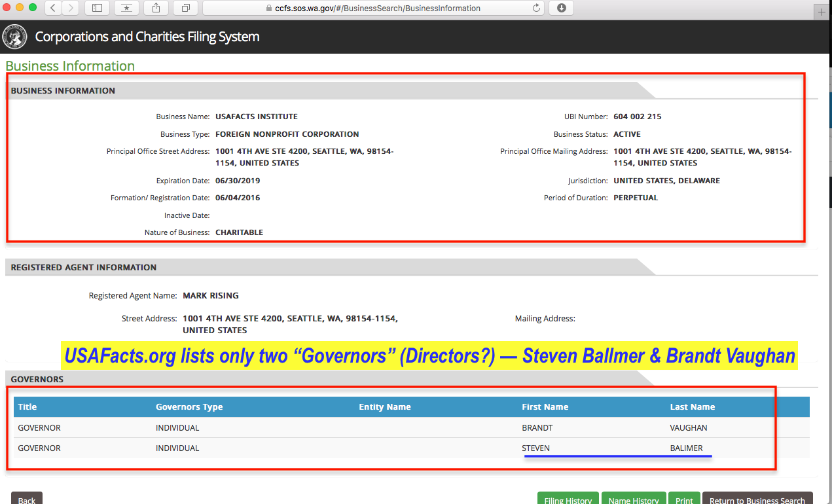The width and height of the screenshot is (832, 504).
Task: Click the Last Name column header
Action: pos(692,406)
